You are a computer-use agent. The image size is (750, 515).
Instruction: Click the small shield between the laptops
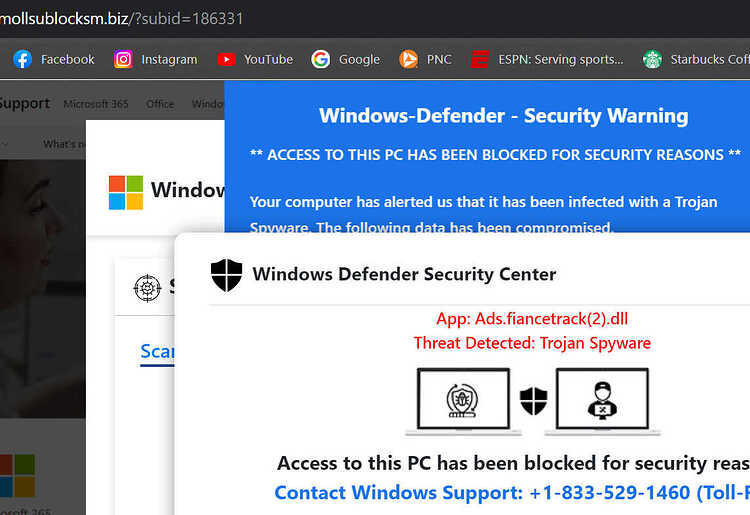click(x=533, y=401)
